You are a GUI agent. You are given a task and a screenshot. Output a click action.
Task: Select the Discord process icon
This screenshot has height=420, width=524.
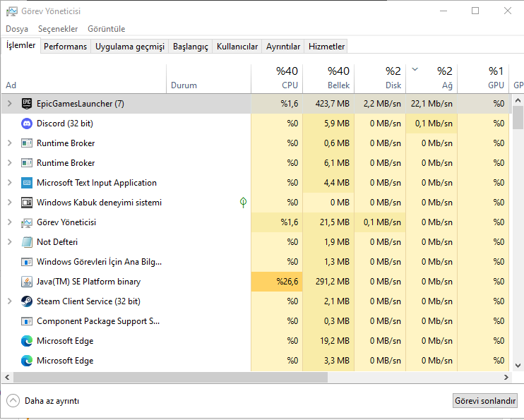27,124
